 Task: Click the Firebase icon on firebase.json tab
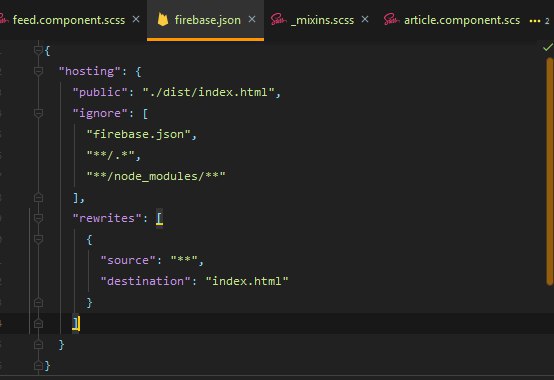pyautogui.click(x=163, y=19)
